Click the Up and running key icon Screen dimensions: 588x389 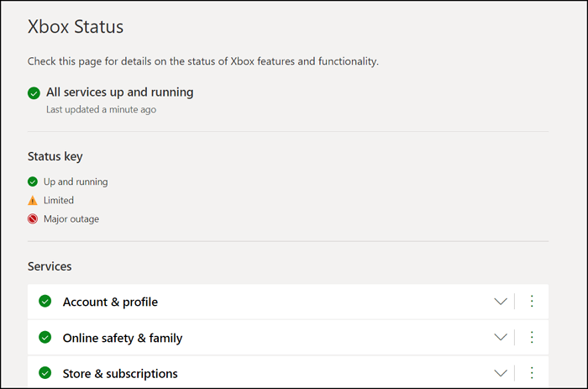(33, 181)
